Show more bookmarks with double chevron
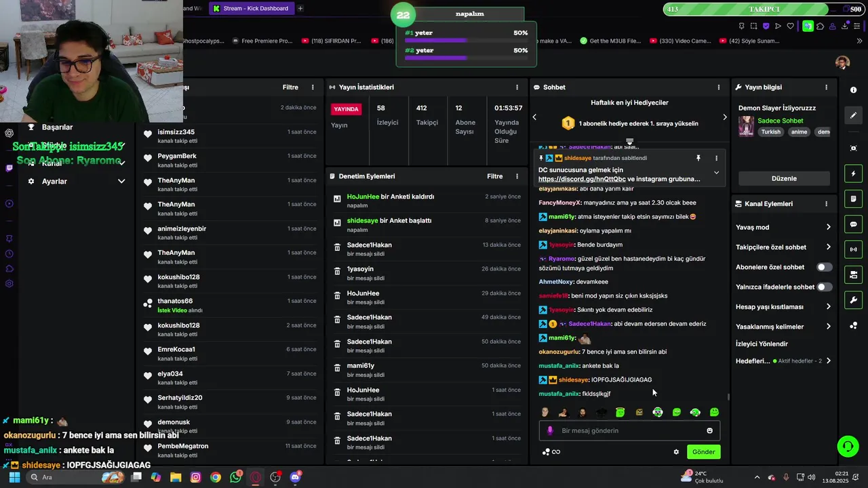This screenshot has height=488, width=868. pos(859,41)
